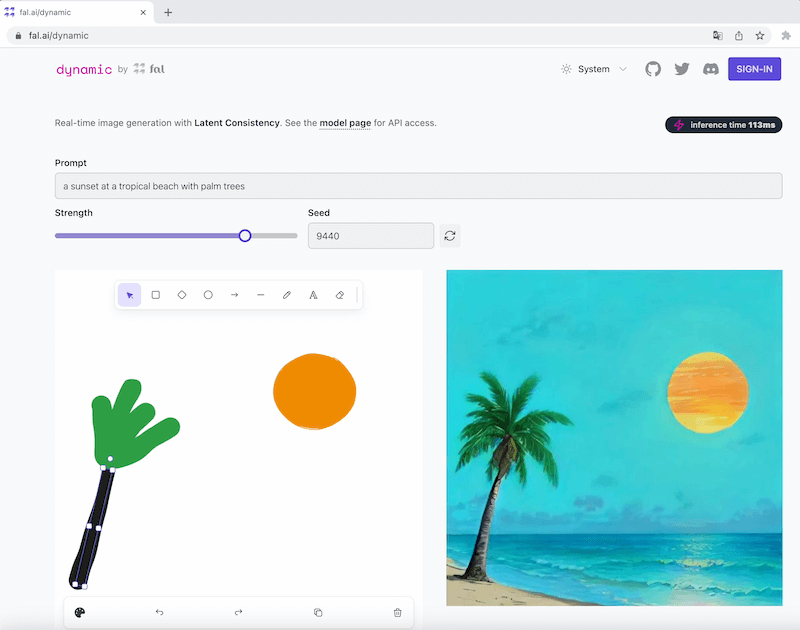This screenshot has height=630, width=800.
Task: Select the diamond shape tool
Action: (x=182, y=295)
